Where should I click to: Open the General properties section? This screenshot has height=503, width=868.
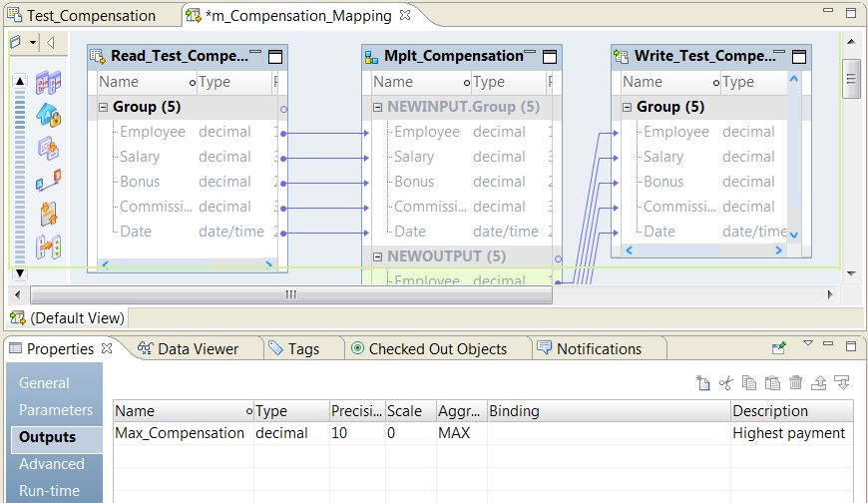44,383
